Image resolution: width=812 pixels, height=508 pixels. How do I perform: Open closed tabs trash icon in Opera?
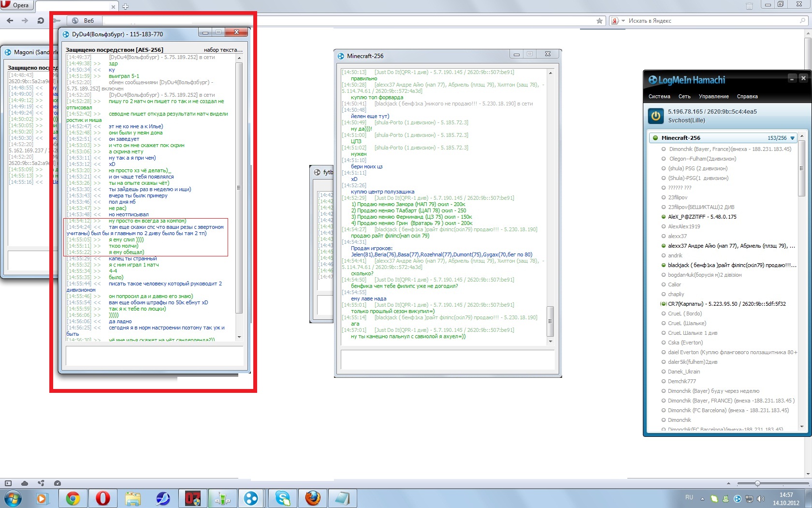coord(749,6)
